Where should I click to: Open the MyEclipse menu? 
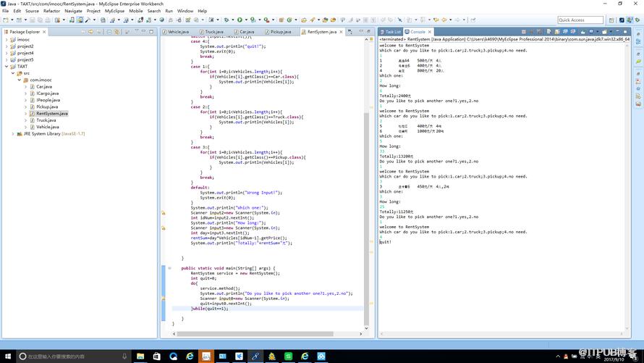pos(114,11)
